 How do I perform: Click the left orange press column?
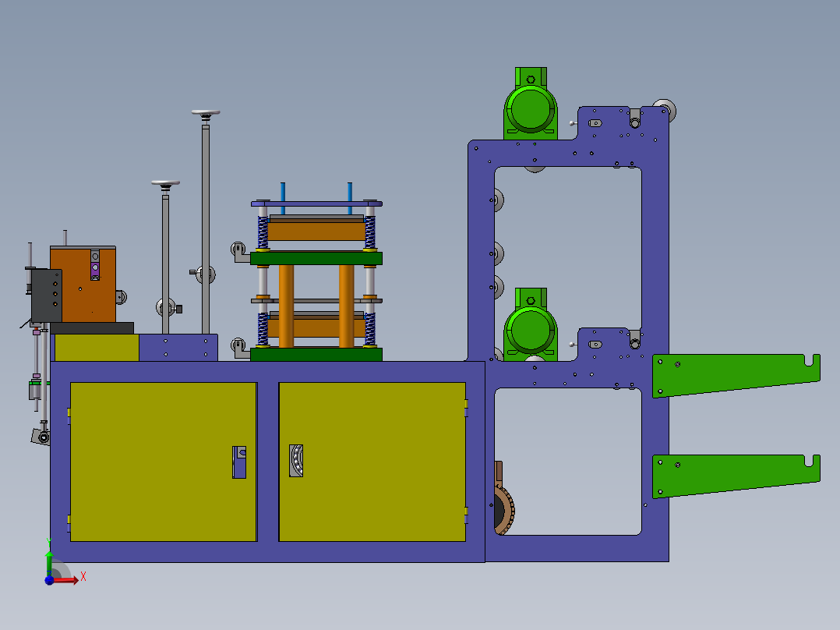[x=286, y=306]
